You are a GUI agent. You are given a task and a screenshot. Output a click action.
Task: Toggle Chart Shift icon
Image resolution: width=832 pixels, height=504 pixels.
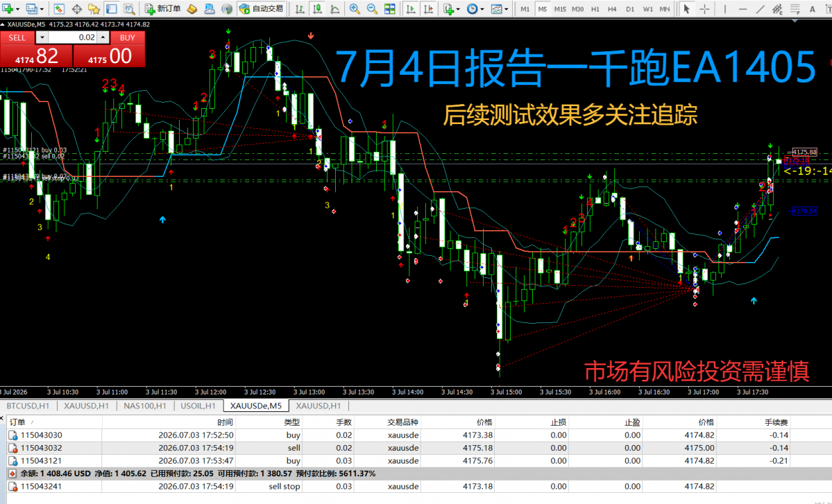[x=428, y=8]
